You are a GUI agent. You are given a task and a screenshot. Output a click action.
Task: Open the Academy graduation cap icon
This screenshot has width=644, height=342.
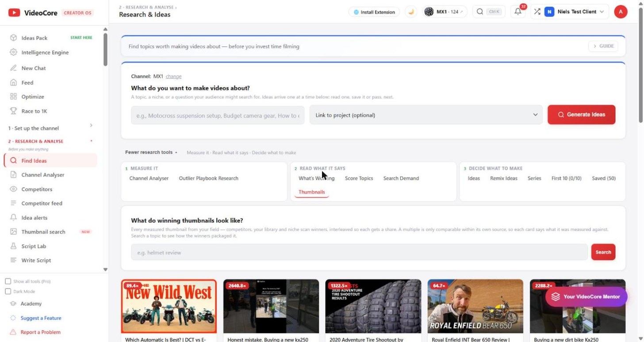point(13,304)
